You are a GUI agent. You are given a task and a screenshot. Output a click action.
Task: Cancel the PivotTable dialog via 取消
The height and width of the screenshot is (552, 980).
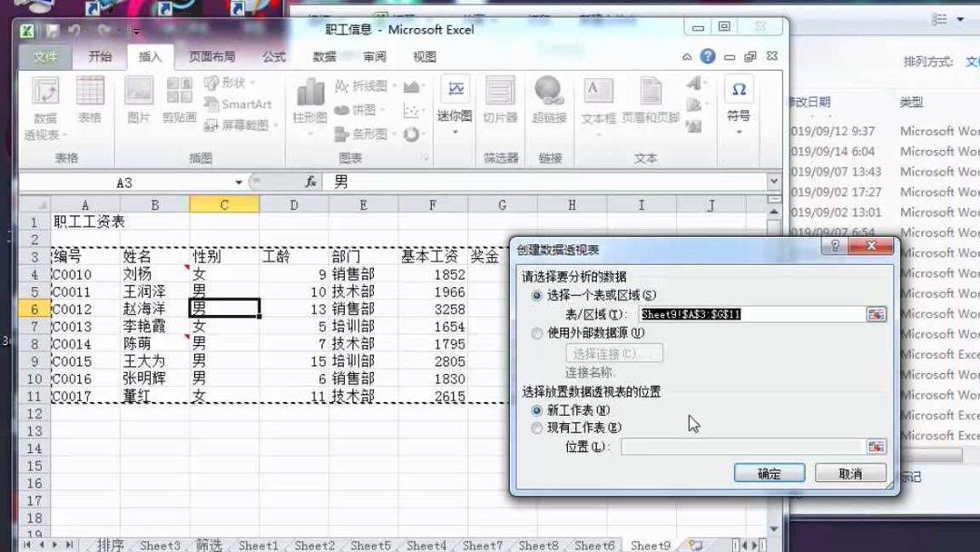(x=850, y=472)
